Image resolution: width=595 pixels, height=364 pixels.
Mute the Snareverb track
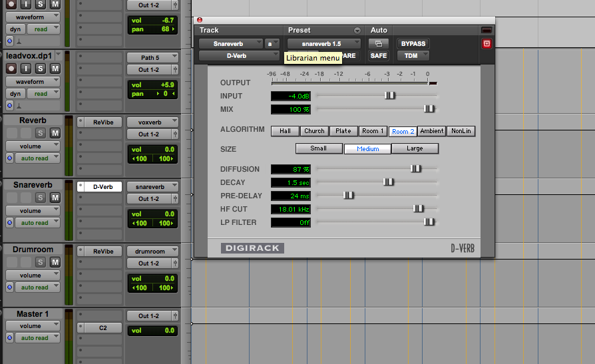(x=55, y=198)
